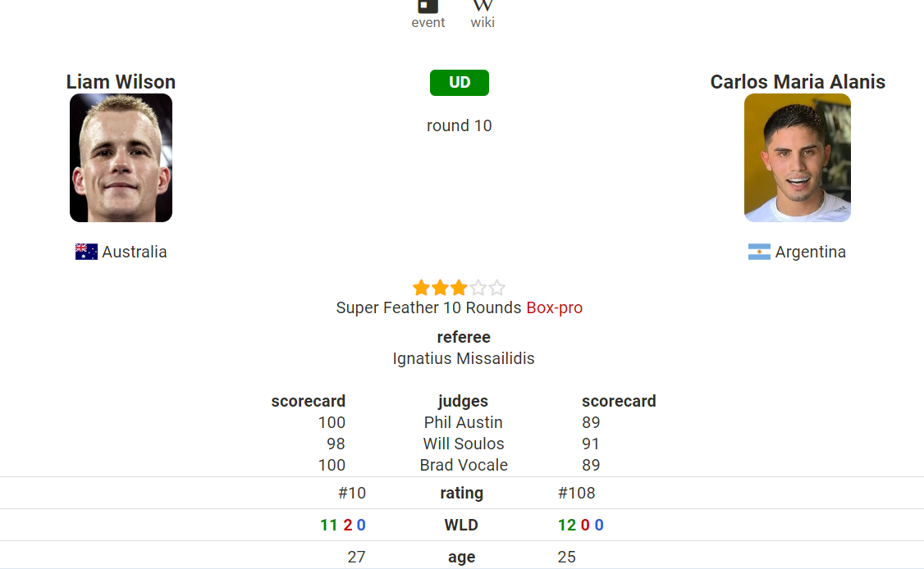Open the event page icon
Viewport: 924px width, 569px height.
pos(428,7)
